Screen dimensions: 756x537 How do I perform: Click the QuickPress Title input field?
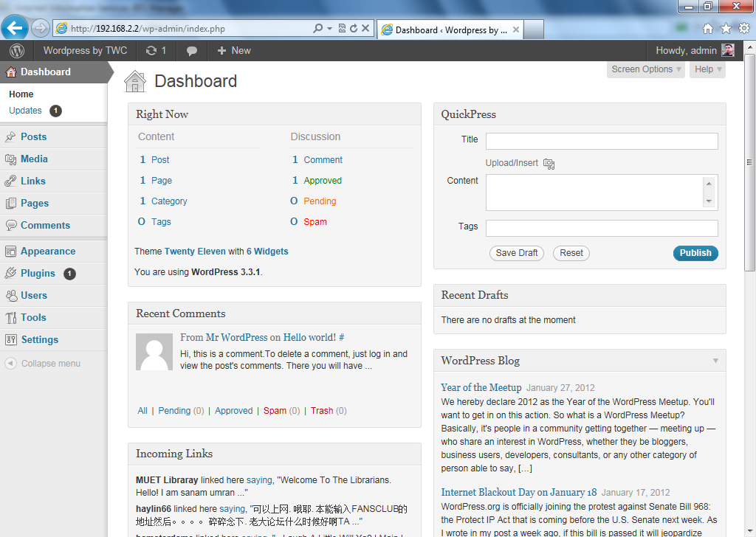[x=602, y=141]
